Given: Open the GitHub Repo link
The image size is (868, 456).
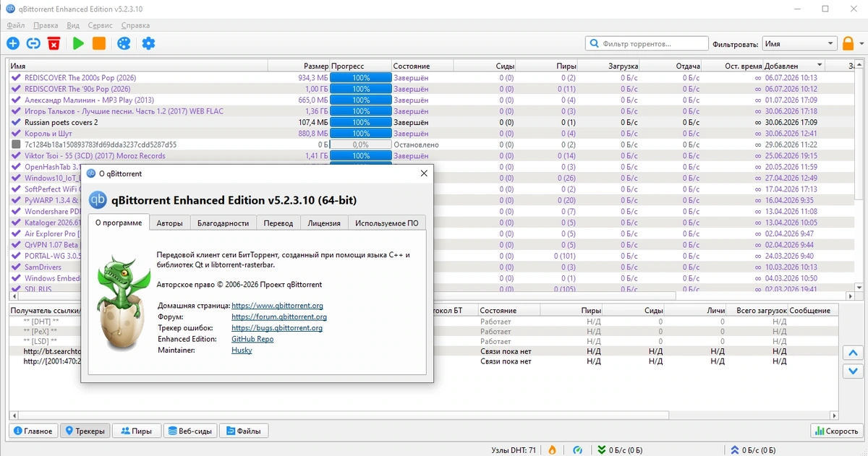Looking at the screenshot, I should [252, 339].
